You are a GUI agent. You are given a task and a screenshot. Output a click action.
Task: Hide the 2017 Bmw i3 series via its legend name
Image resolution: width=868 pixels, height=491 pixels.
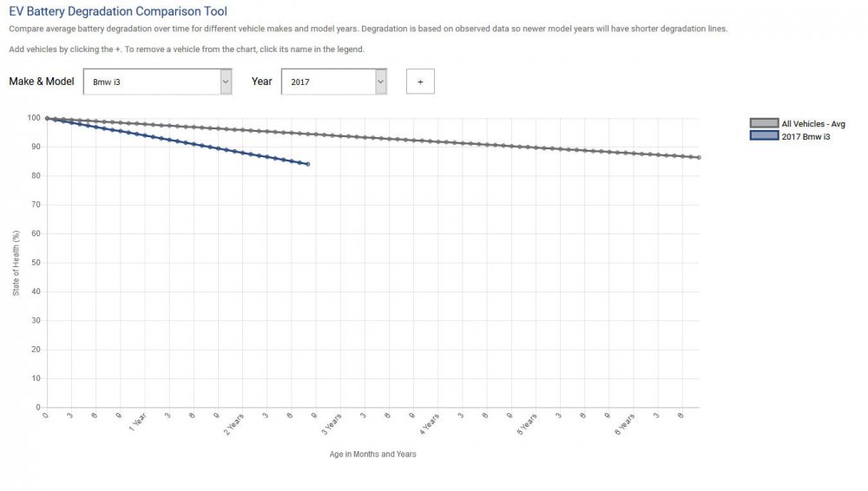806,136
